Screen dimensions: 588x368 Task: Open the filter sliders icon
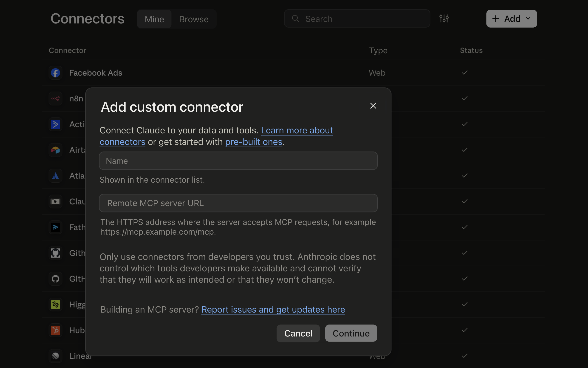[444, 18]
